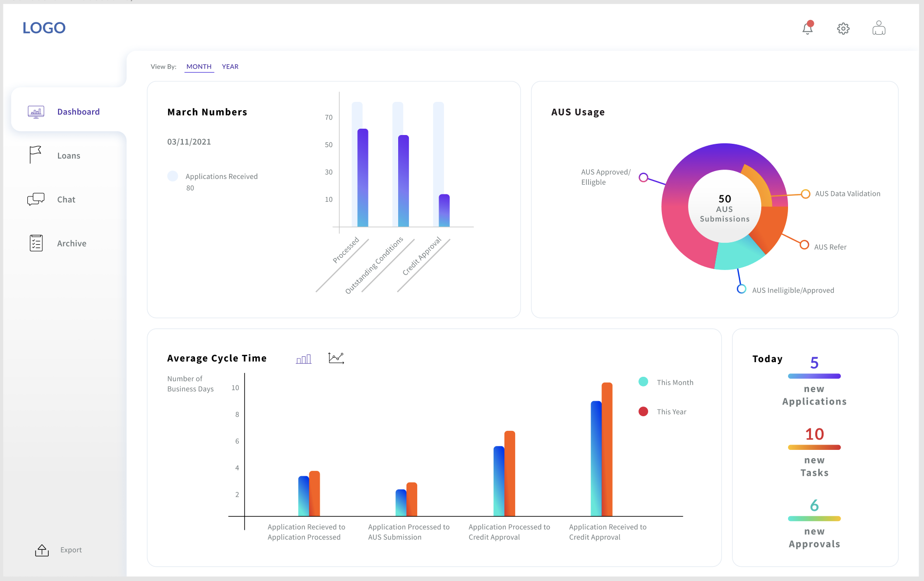Click the LOGO in the header

44,28
